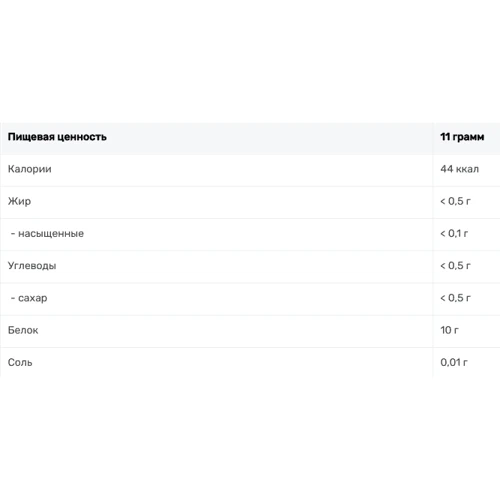This screenshot has height=500, width=500.
Task: Select the 'Жир' row label
Action: (19, 201)
